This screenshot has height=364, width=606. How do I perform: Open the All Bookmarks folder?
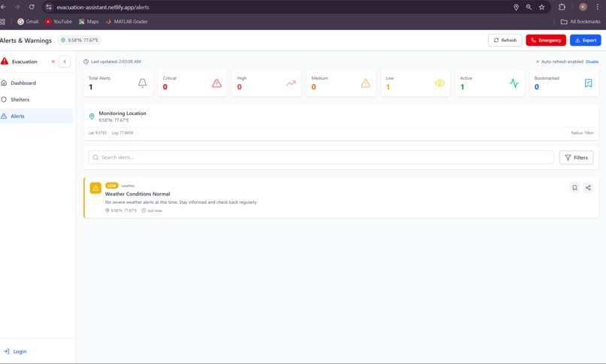coord(580,22)
